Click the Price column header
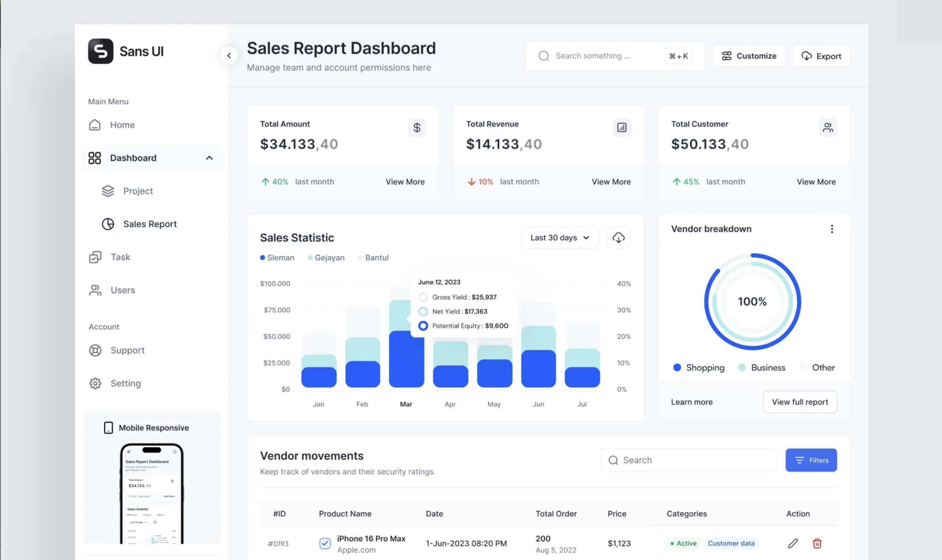Screen dimensions: 942x560 point(617,513)
